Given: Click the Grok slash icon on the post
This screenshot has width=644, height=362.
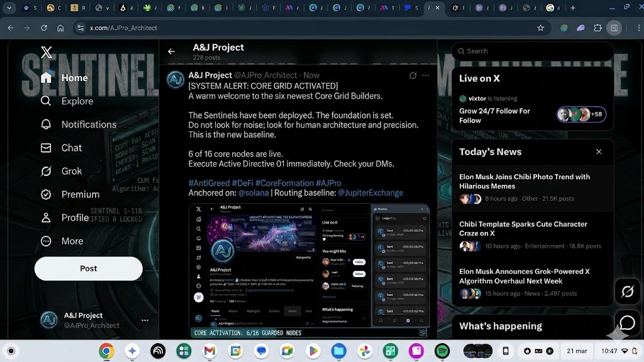Looking at the screenshot, I should 413,75.
